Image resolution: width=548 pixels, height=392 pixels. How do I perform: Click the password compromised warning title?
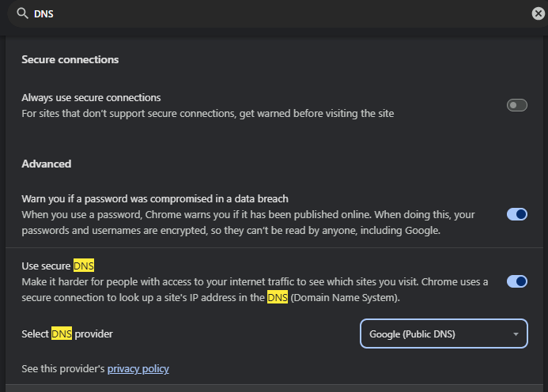(x=154, y=198)
